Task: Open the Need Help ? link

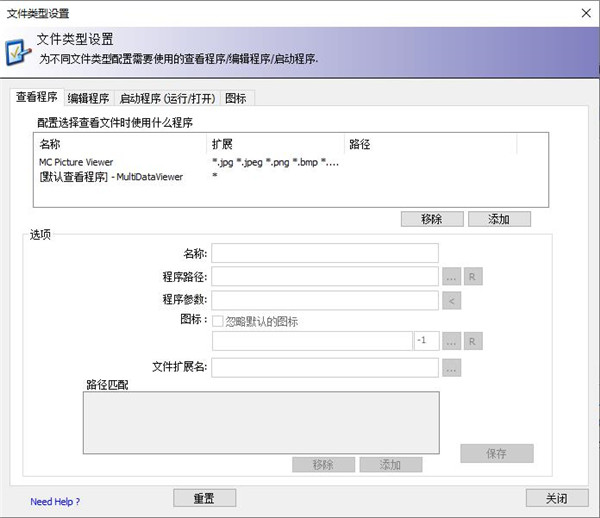Action: pyautogui.click(x=55, y=502)
